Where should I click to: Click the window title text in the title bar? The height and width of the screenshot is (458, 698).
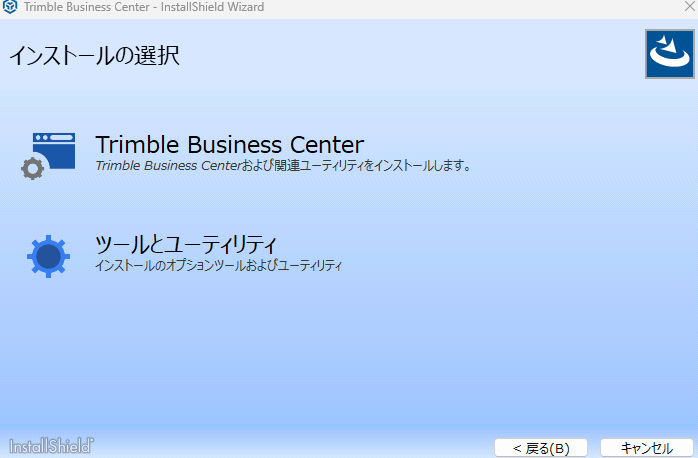tap(143, 8)
